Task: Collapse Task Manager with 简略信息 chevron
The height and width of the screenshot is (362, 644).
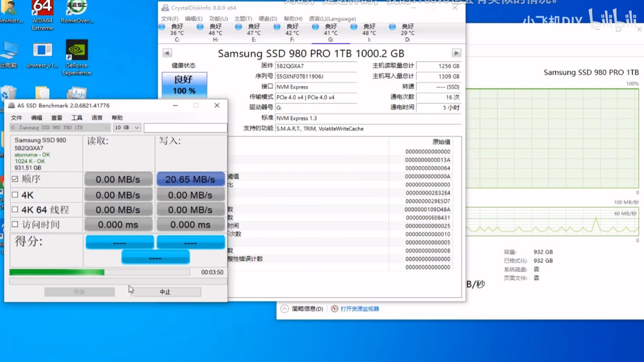Action: tap(284, 309)
